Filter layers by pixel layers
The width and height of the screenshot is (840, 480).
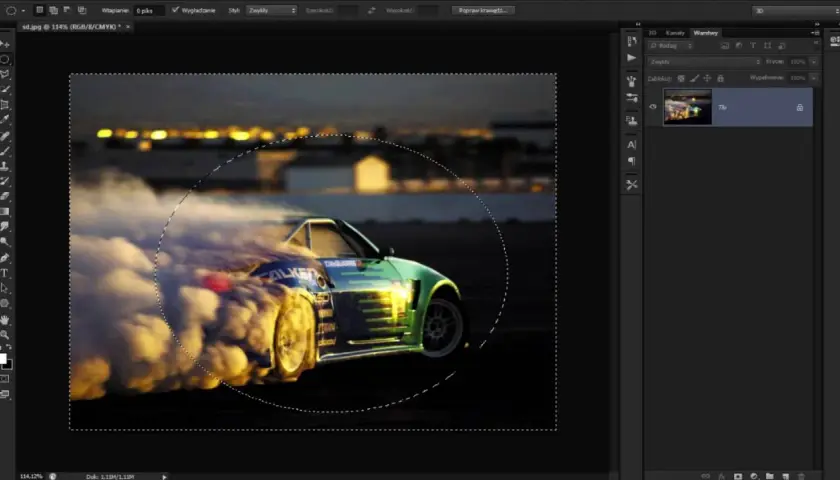tap(725, 46)
